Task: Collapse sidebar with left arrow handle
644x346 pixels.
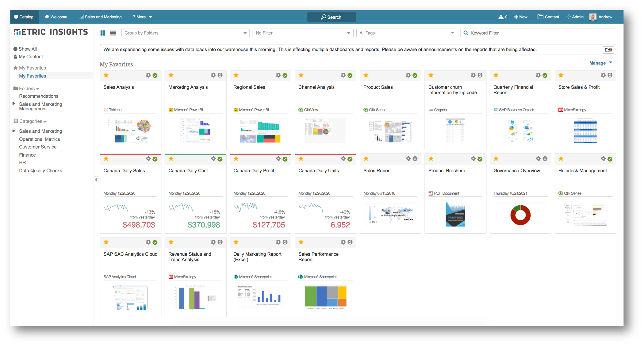Action: [96, 180]
